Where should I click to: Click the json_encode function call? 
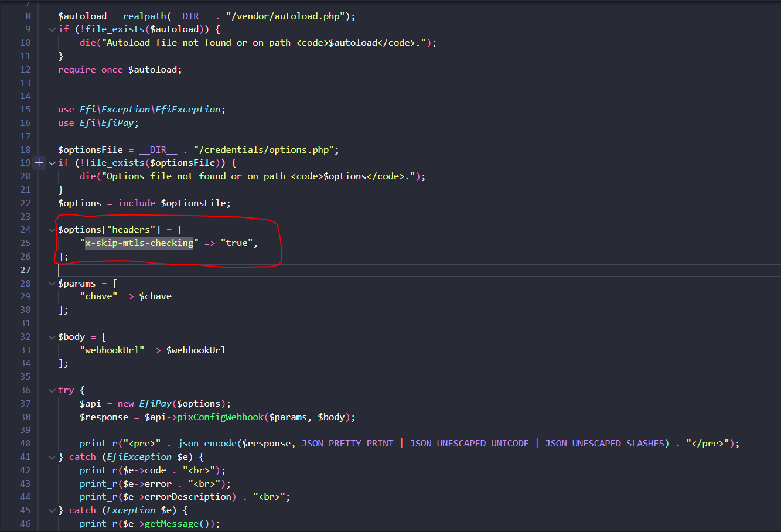click(x=207, y=444)
